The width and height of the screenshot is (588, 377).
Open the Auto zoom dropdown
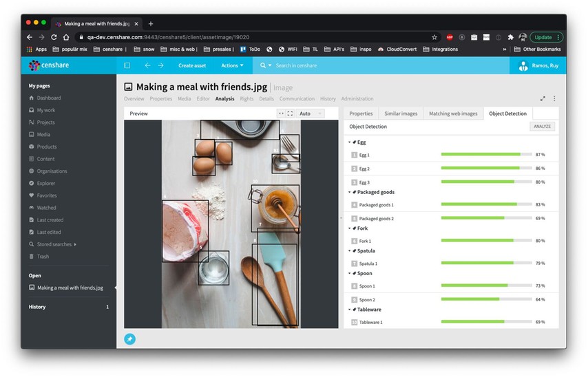[x=310, y=114]
